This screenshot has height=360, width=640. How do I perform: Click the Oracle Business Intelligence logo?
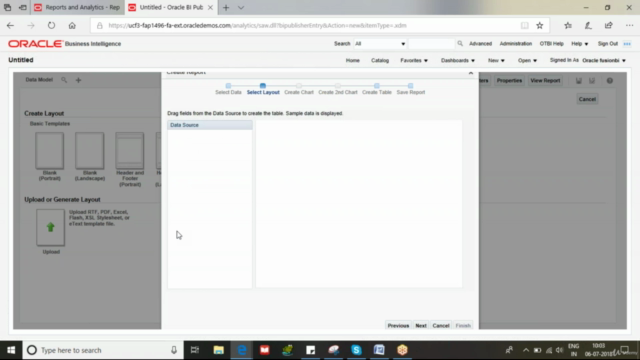pyautogui.click(x=64, y=44)
